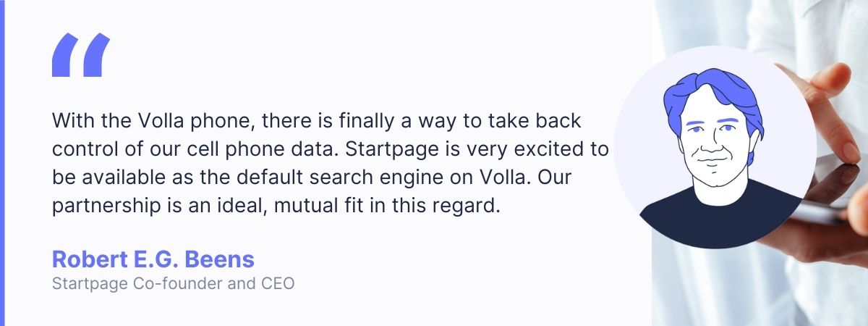The height and width of the screenshot is (326, 868).
Task: Click the word "CEO" in the subtitle
Action: pyautogui.click(x=278, y=284)
